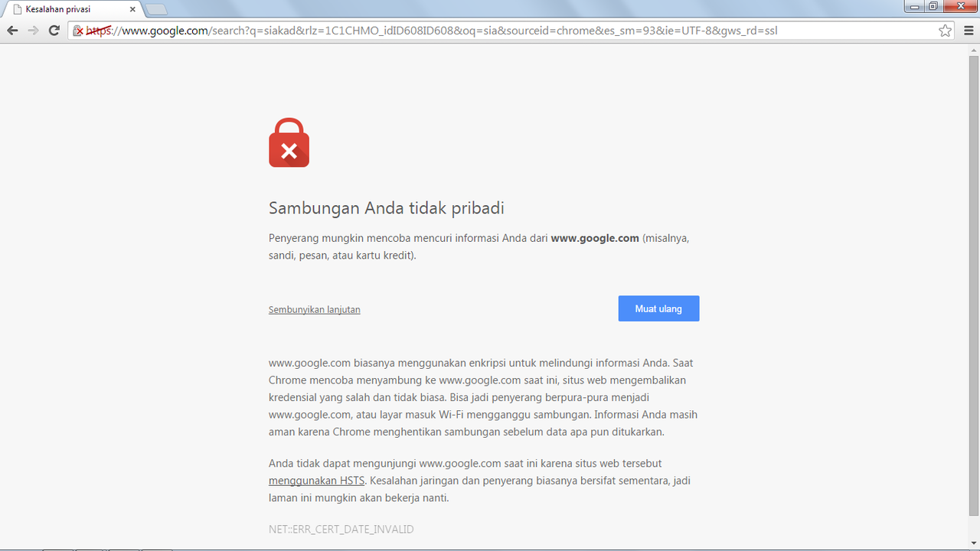This screenshot has height=551, width=980.
Task: Click the address bar URL field
Action: 511,31
